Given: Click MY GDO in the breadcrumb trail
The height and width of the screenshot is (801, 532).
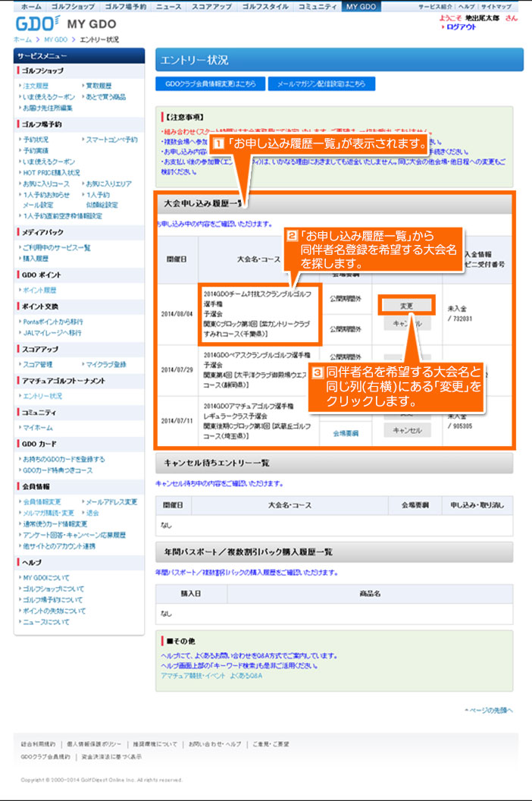Looking at the screenshot, I should coord(55,39).
